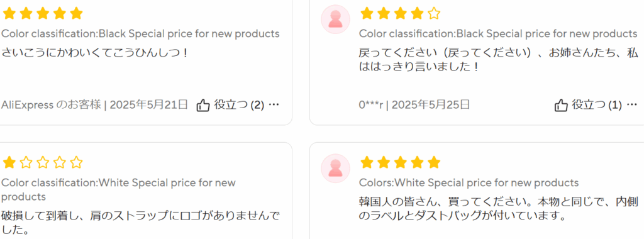The image size is (644, 239).
Task: Select review text starting 戻ってください
Action: (498, 60)
